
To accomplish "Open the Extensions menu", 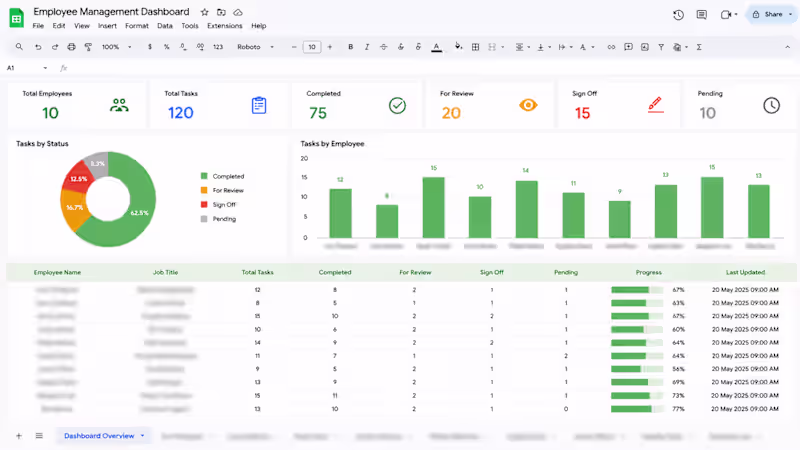I will [x=224, y=26].
